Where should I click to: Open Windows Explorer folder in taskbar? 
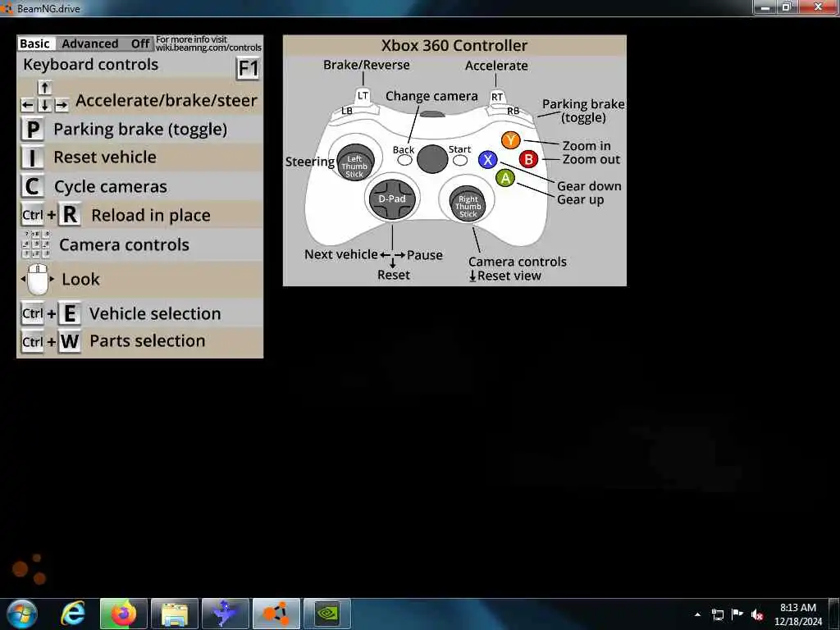(175, 614)
